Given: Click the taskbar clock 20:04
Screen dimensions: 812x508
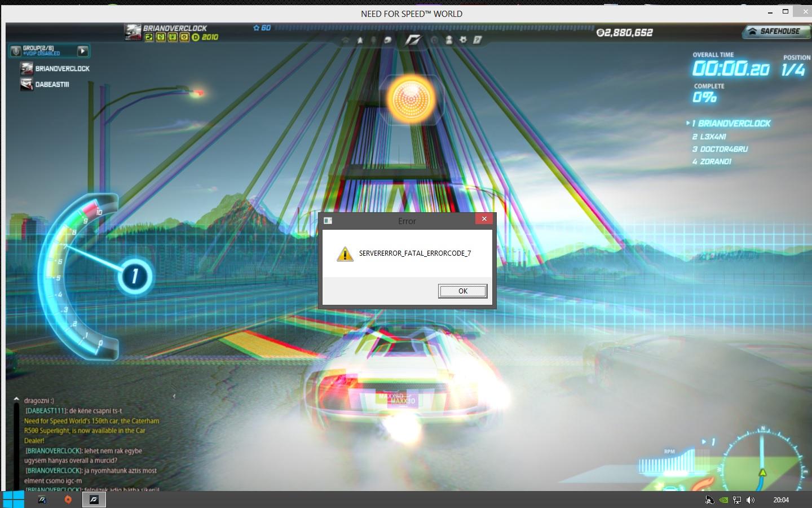Looking at the screenshot, I should click(781, 500).
